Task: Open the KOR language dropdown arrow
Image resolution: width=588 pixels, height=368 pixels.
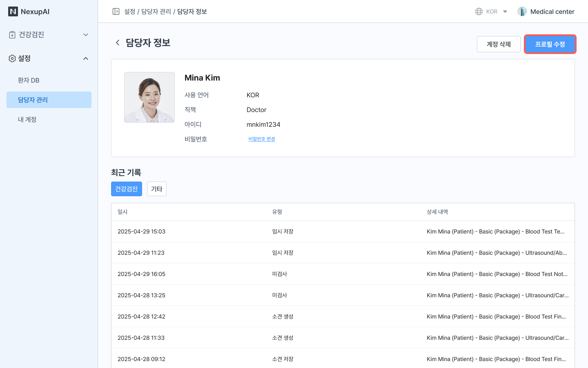Action: click(505, 11)
